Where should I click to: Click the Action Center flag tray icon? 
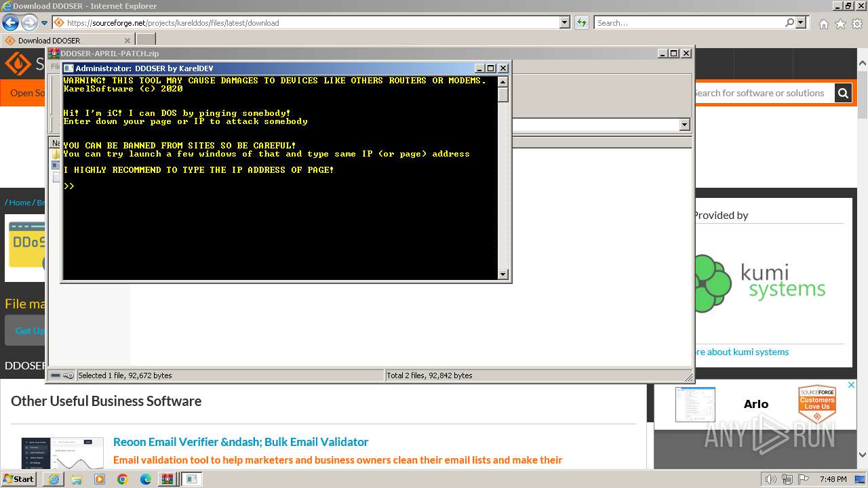pos(802,479)
